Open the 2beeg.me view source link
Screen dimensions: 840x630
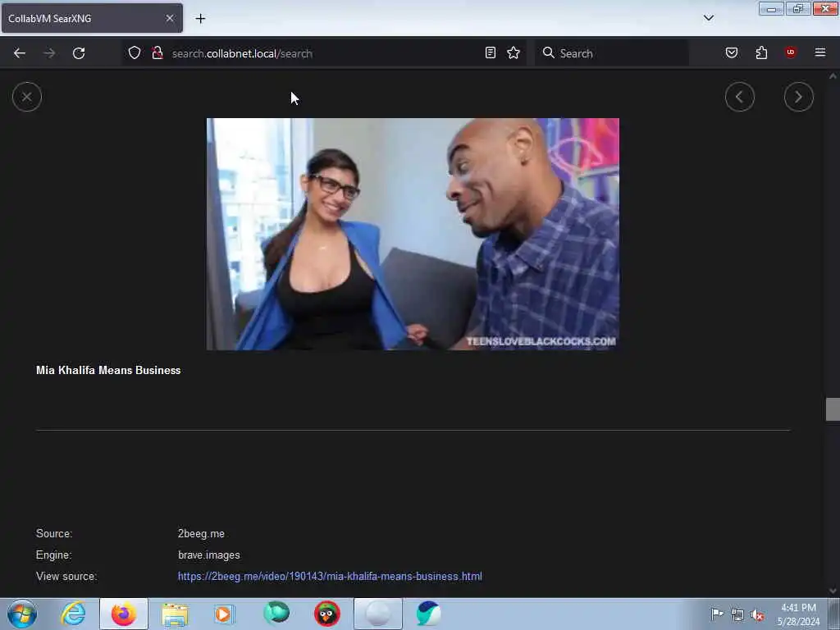330,577
